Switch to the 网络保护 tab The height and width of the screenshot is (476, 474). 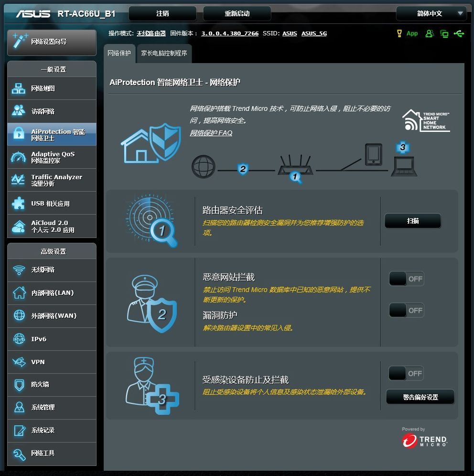tap(119, 54)
